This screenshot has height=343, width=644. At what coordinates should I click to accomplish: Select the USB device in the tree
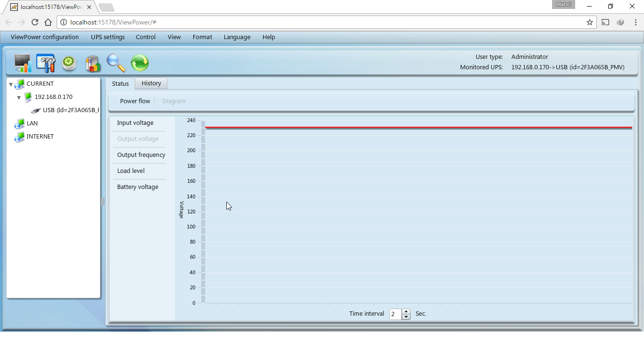(70, 110)
